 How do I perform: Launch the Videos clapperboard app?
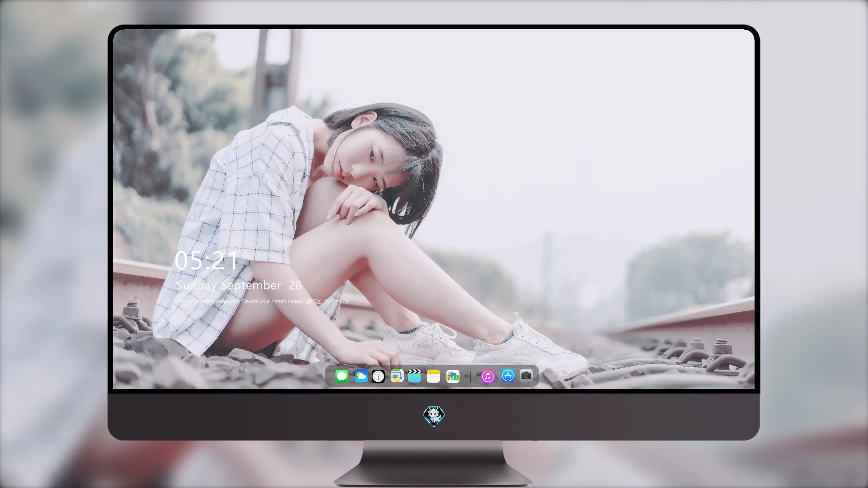coord(415,376)
